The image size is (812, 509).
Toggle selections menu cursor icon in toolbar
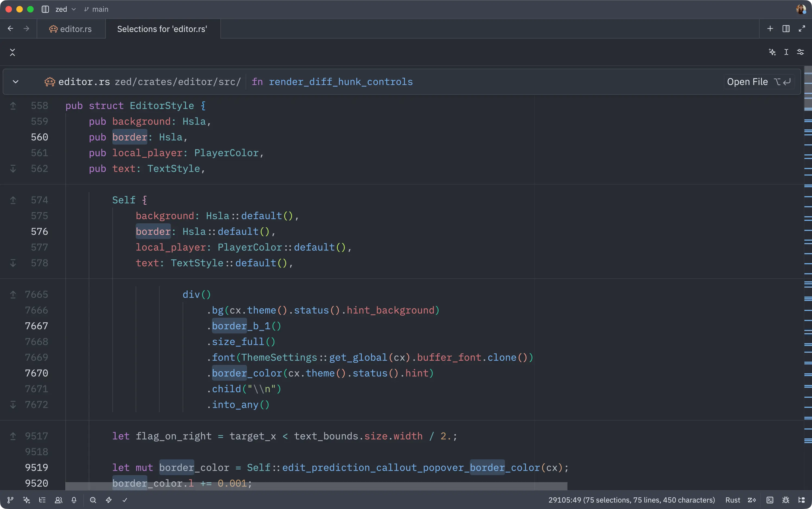tap(786, 52)
